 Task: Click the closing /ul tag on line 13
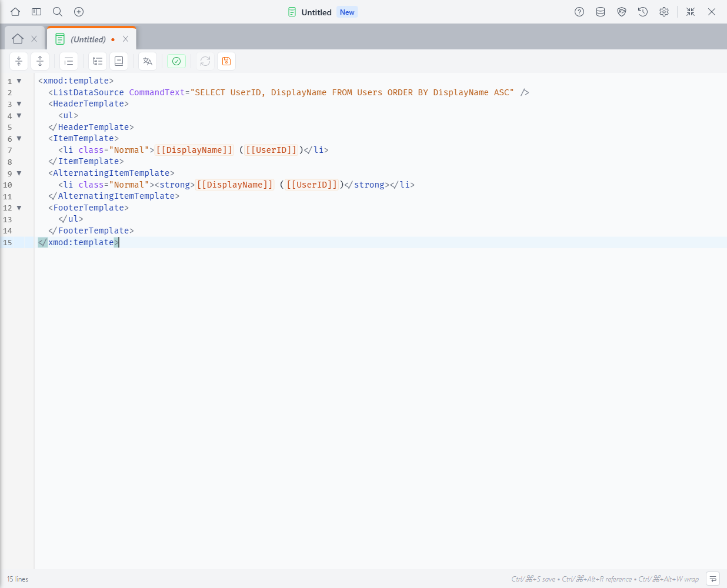point(71,219)
